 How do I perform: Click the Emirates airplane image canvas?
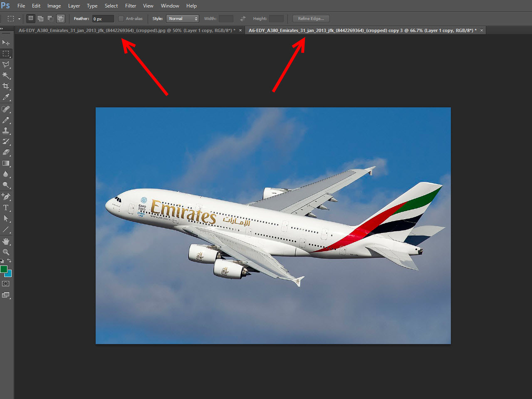click(x=273, y=226)
